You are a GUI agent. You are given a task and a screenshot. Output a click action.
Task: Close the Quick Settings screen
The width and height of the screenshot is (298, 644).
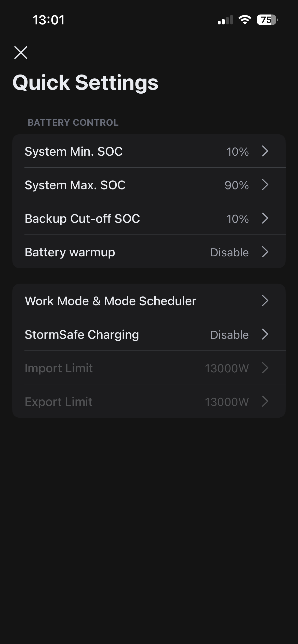tap(21, 53)
